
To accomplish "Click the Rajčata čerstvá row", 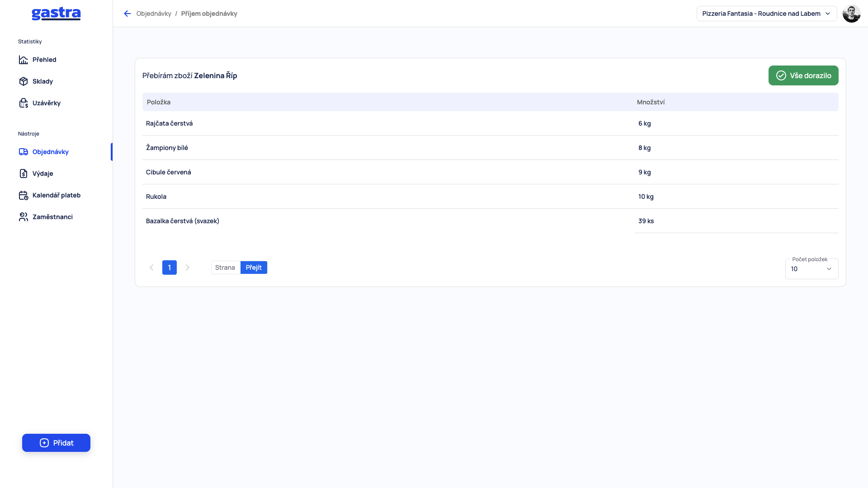I will tap(490, 123).
